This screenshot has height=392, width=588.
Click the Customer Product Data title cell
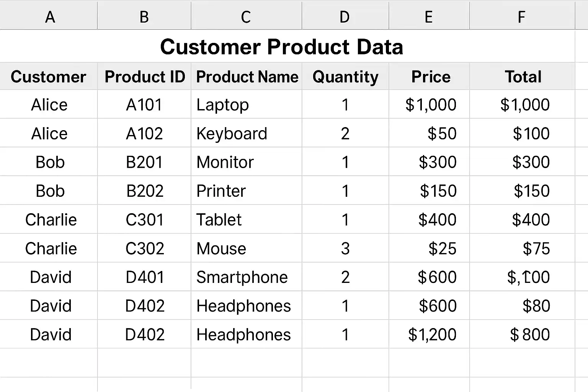(281, 47)
